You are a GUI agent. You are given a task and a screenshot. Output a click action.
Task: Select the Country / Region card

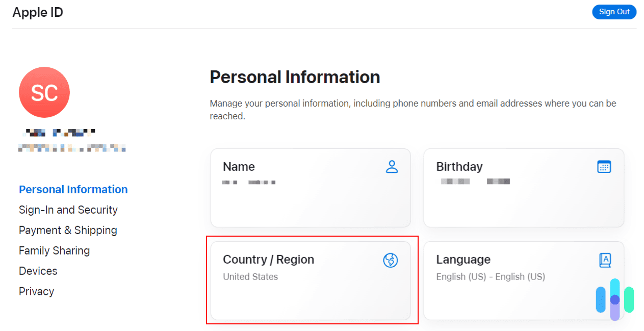pyautogui.click(x=311, y=281)
